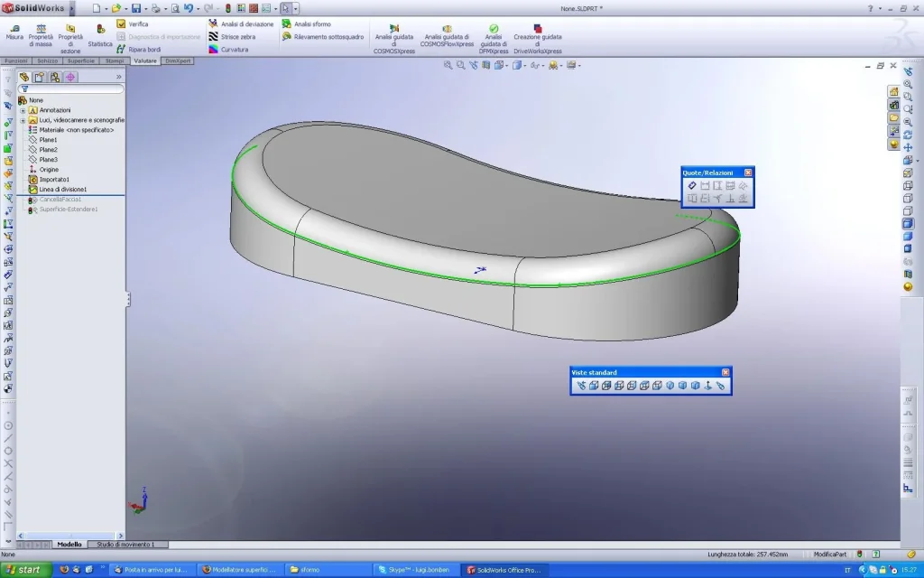Click the Rebuild traffic light icon
Viewport: 924px width, 578px height.
tap(228, 8)
